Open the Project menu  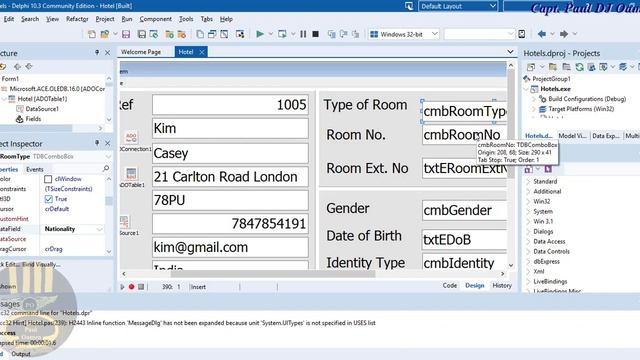click(105, 19)
